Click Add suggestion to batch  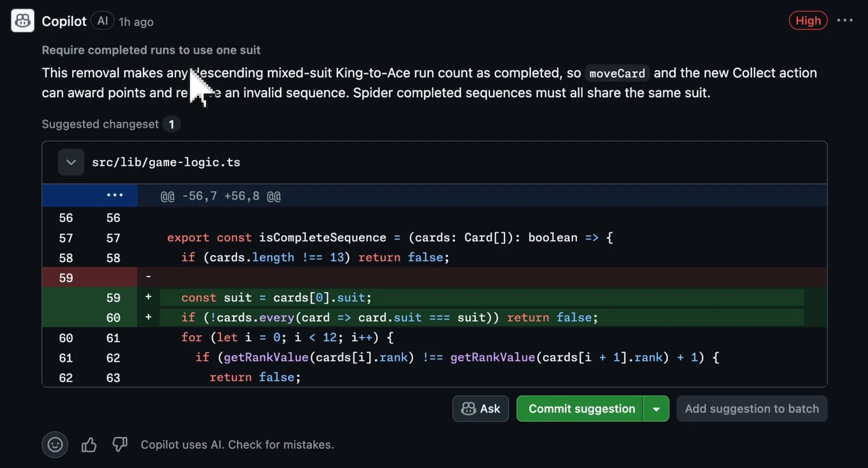click(752, 409)
